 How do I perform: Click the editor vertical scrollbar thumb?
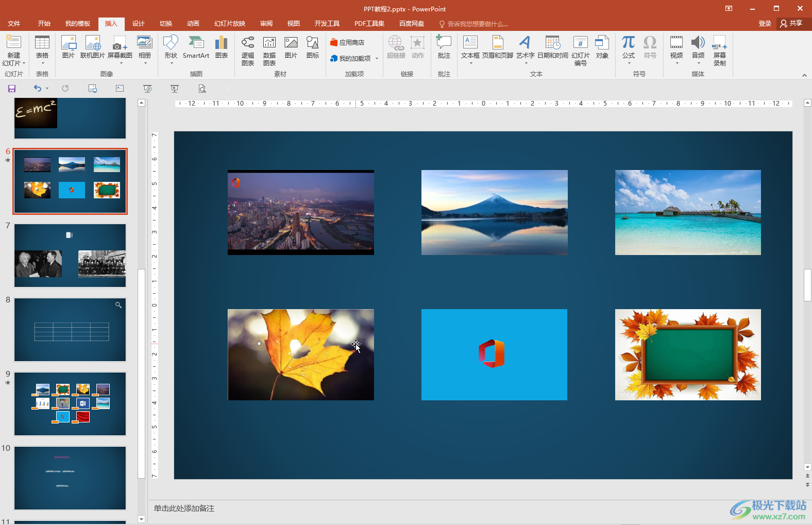point(807,285)
